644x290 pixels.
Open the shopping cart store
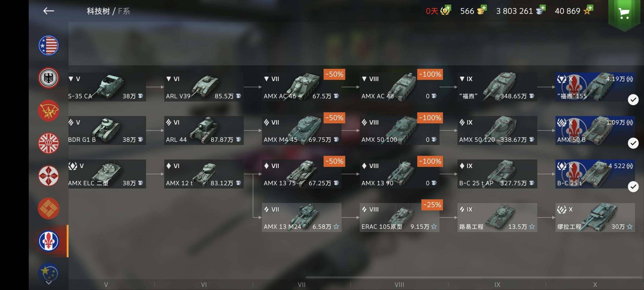tap(624, 13)
